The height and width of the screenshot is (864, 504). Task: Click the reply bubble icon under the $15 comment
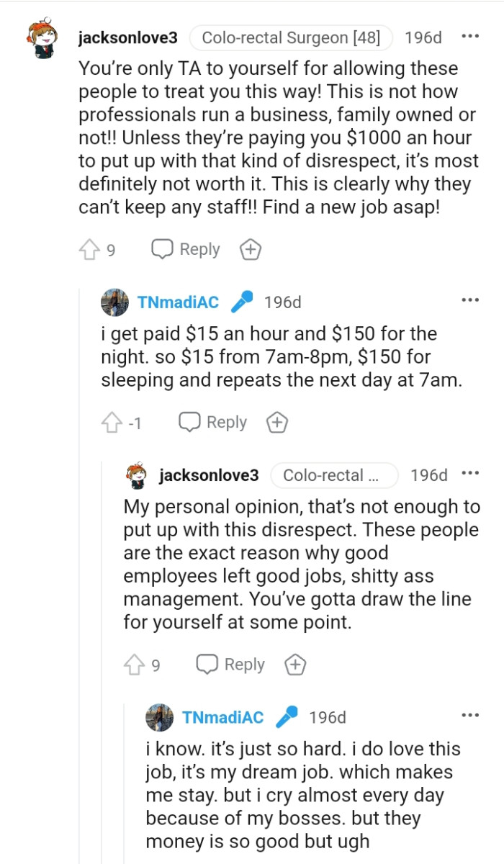(x=189, y=422)
